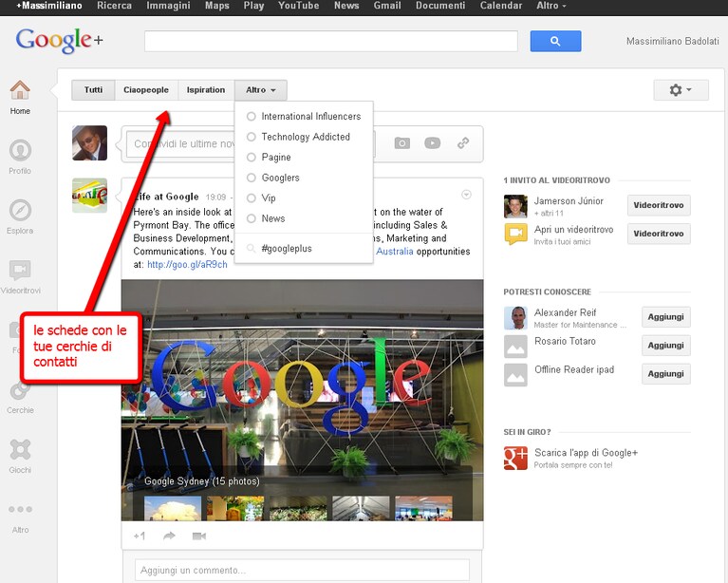Open the Home sidebar icon
Image resolution: width=728 pixels, height=583 pixels.
[x=20, y=90]
